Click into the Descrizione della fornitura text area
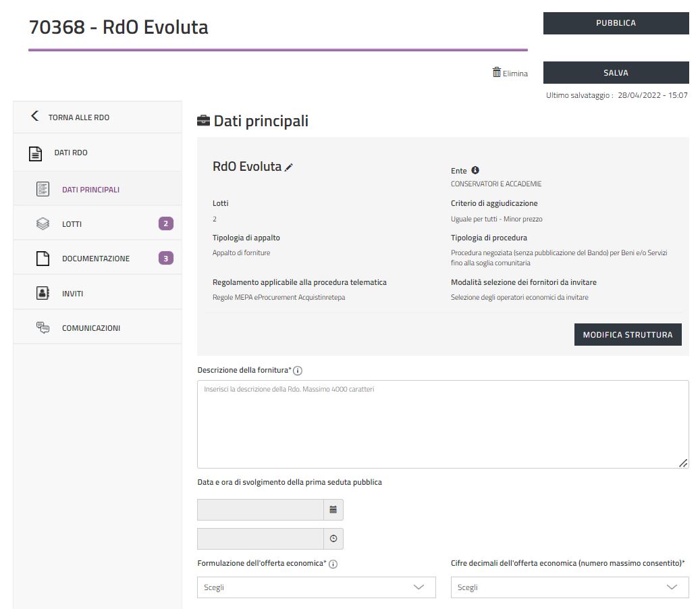 click(442, 424)
